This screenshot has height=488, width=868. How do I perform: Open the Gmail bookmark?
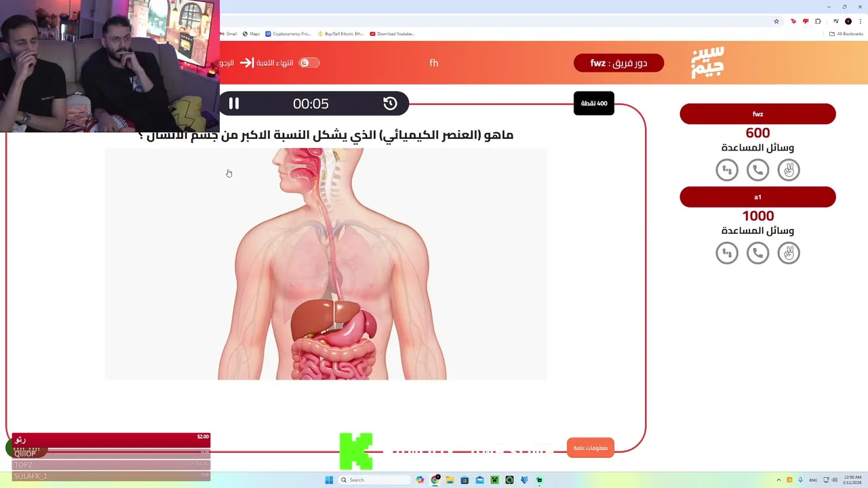pyautogui.click(x=228, y=34)
